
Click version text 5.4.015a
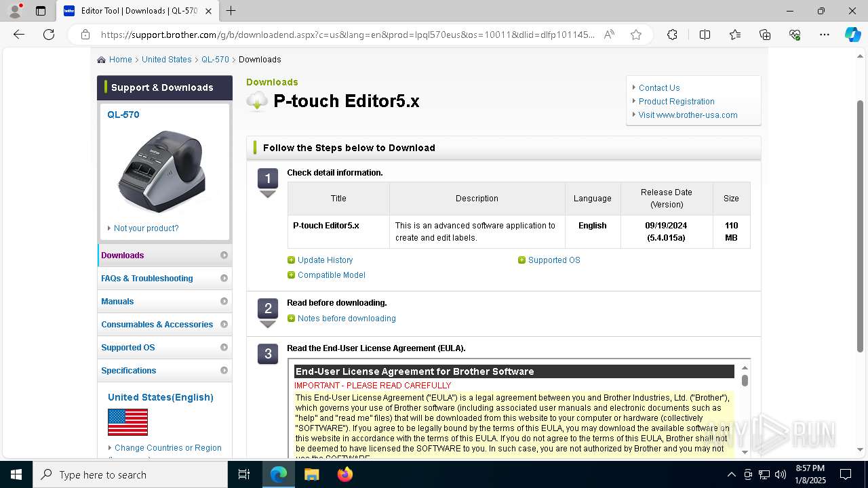coord(666,238)
